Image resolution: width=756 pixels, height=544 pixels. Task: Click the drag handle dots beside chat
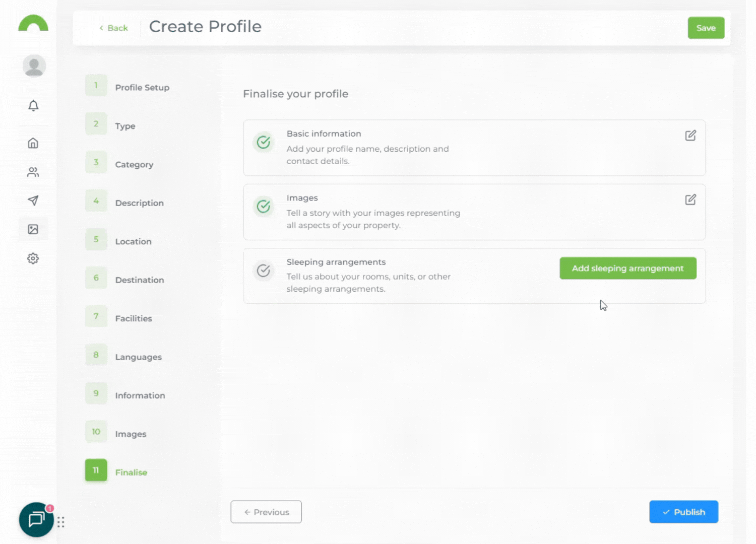(61, 522)
